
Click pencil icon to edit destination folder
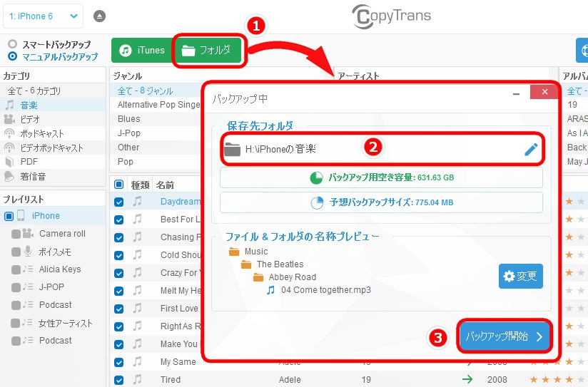click(531, 149)
